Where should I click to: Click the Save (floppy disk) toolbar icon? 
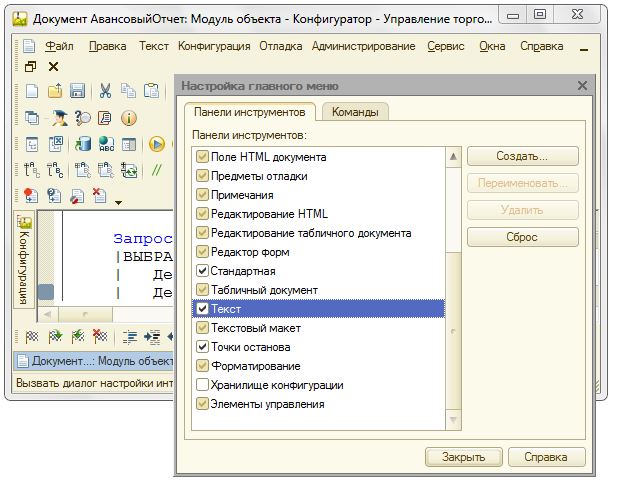[78, 91]
